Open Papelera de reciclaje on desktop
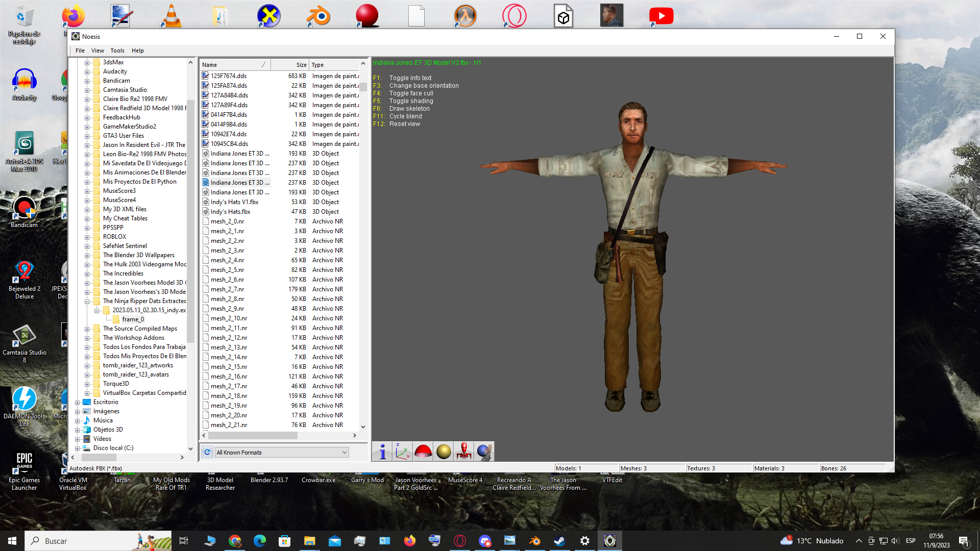The width and height of the screenshot is (980, 551). (24, 25)
